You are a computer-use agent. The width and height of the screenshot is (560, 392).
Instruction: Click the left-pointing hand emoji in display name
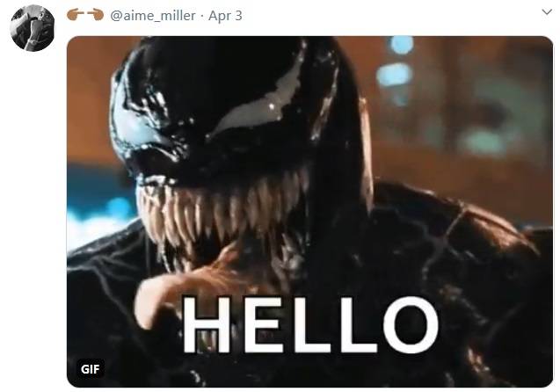(x=76, y=15)
